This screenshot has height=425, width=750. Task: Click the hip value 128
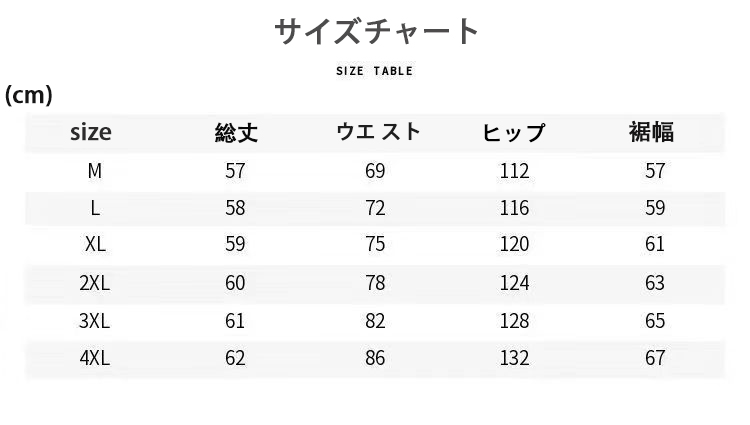point(514,320)
